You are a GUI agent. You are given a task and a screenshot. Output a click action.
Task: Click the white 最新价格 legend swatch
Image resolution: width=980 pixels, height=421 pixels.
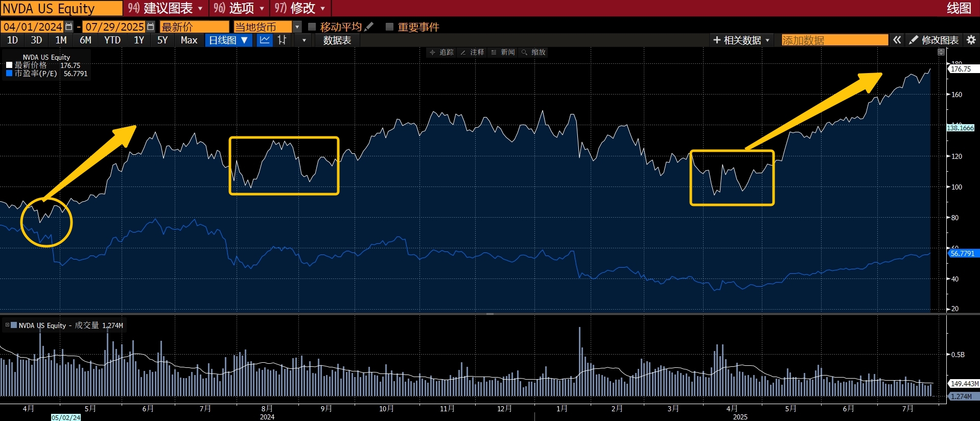click(9, 65)
